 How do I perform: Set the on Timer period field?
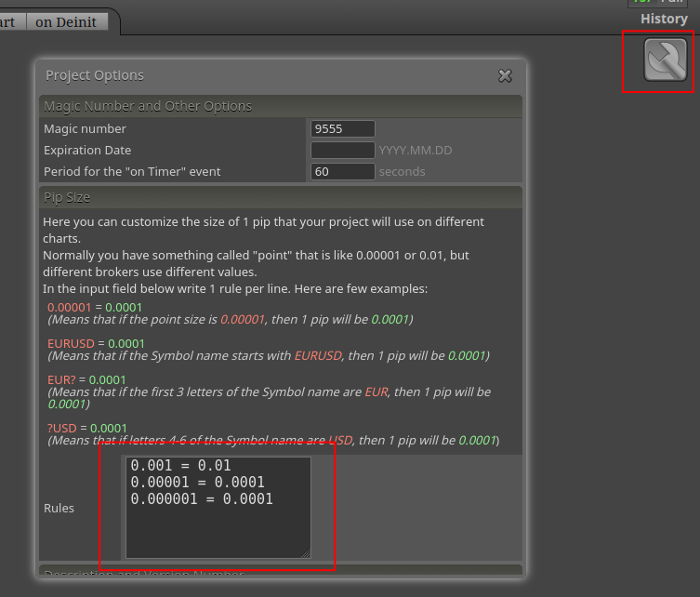pos(342,171)
